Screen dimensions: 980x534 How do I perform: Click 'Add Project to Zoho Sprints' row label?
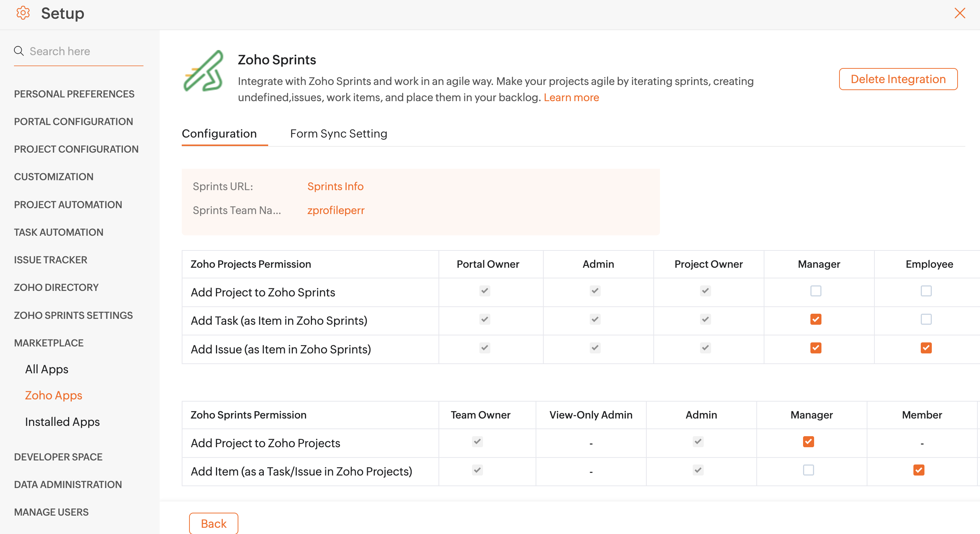(263, 292)
